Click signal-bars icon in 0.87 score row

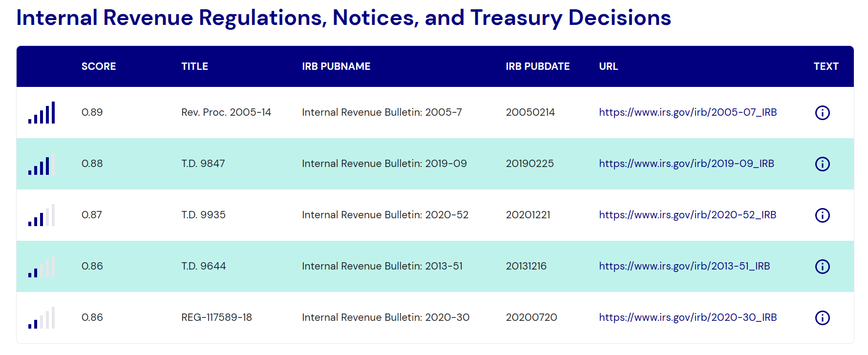42,215
